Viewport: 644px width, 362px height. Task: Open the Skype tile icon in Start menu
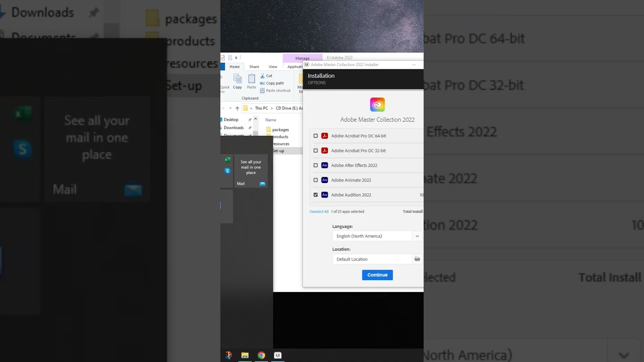(227, 170)
